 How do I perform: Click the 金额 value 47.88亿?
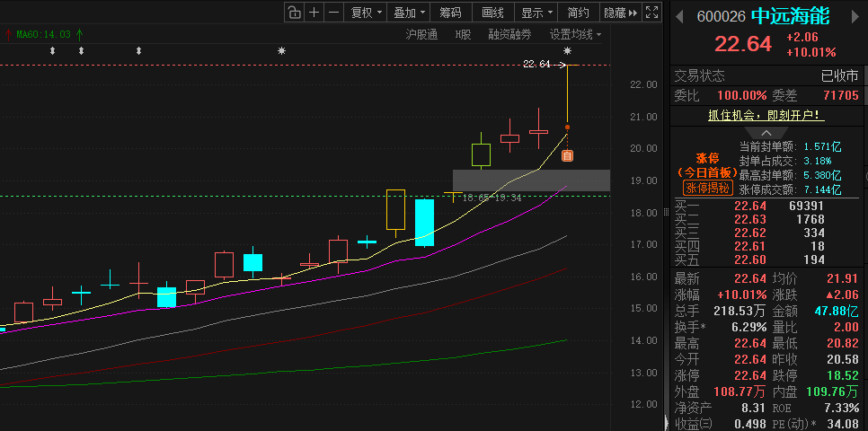tap(837, 311)
